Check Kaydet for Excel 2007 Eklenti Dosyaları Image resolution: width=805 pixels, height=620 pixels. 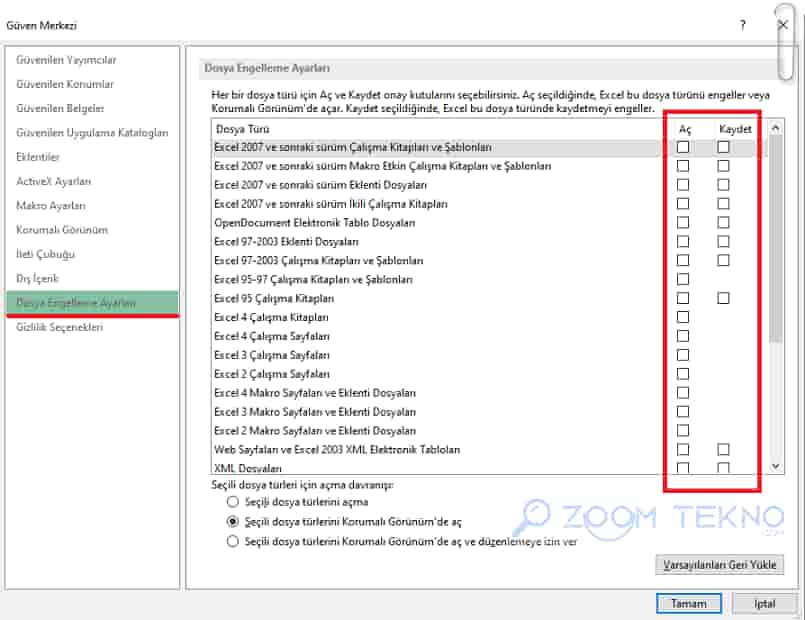(x=723, y=185)
